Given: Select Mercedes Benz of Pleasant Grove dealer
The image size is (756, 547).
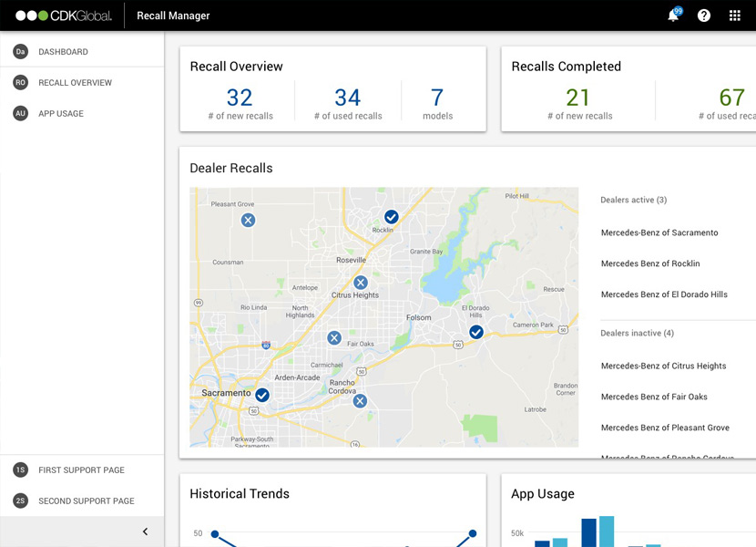Looking at the screenshot, I should pyautogui.click(x=665, y=428).
